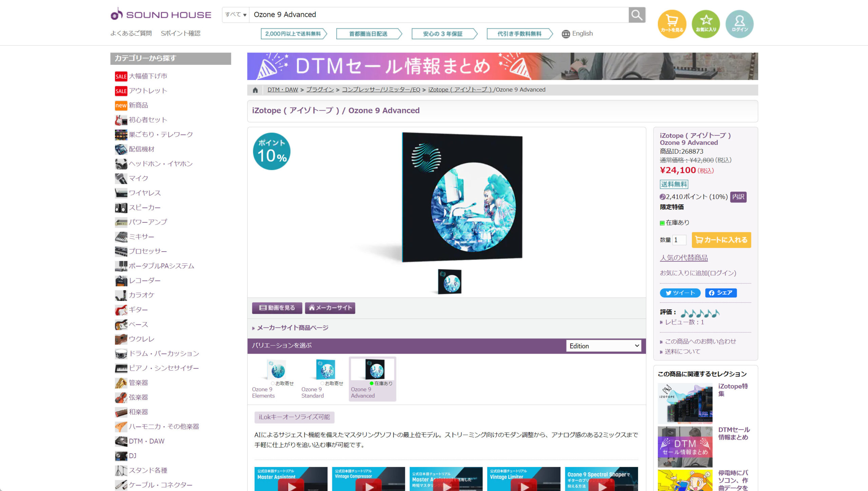Viewport: 868px width, 491px height.
Task: Click 安心の3年保証 banner tag
Action: click(444, 34)
